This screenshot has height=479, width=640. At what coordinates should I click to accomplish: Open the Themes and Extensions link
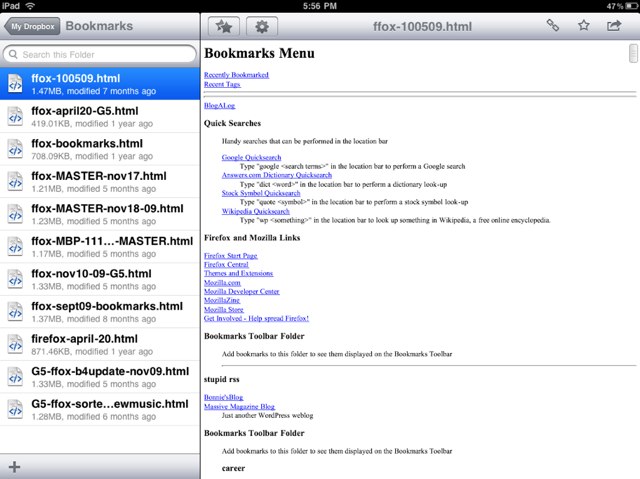(x=238, y=273)
